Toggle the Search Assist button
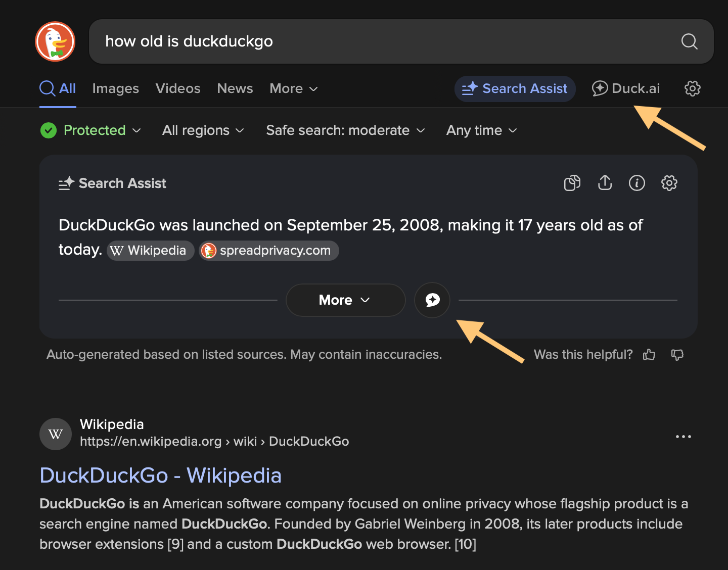Screen dimensions: 728x570 (515, 88)
